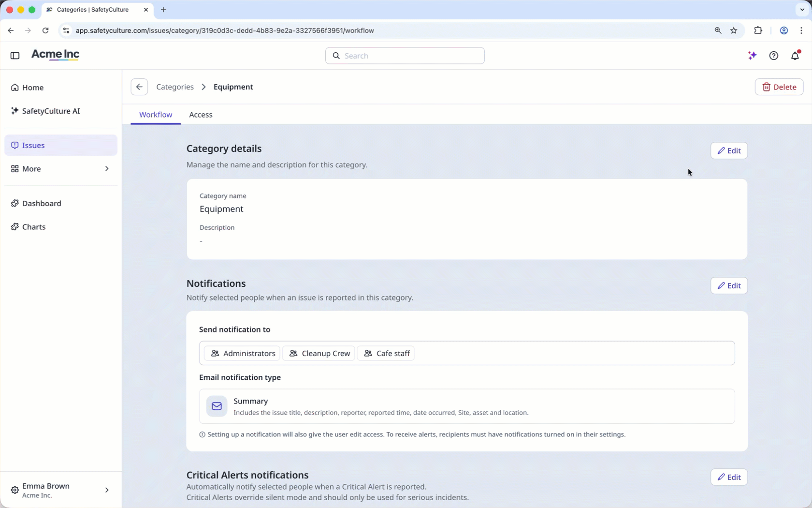Click the settings gear next to Emma Brown
Screen dimensions: 812x508
coord(15,490)
